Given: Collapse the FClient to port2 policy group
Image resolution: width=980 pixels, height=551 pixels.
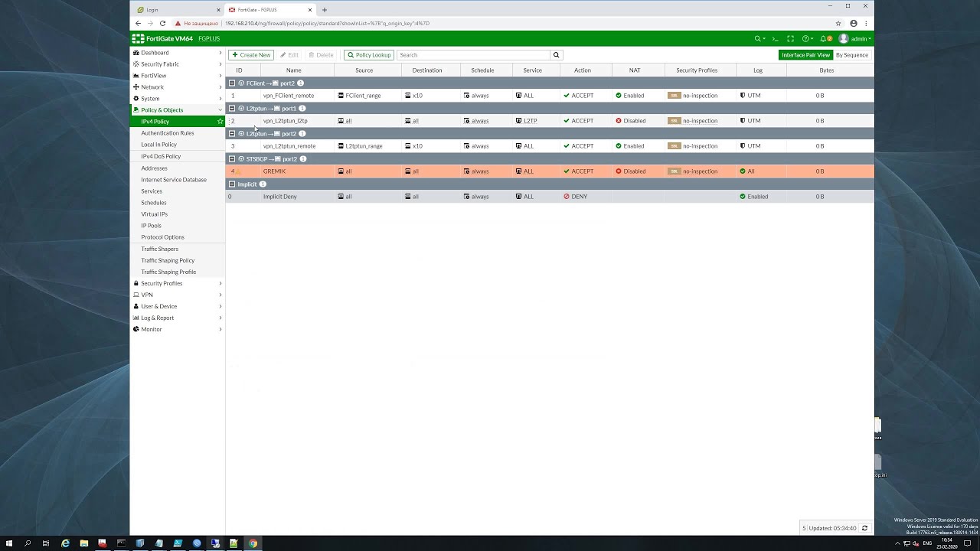Looking at the screenshot, I should point(232,83).
